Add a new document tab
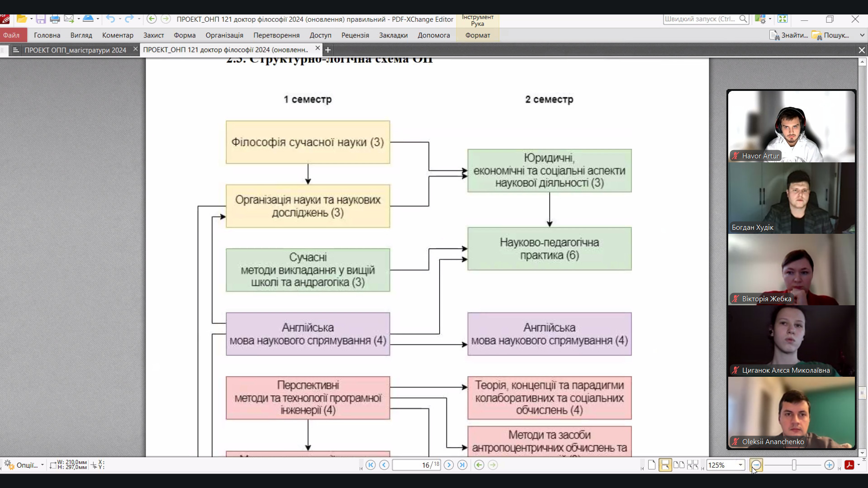Image resolution: width=868 pixels, height=488 pixels. [x=328, y=50]
